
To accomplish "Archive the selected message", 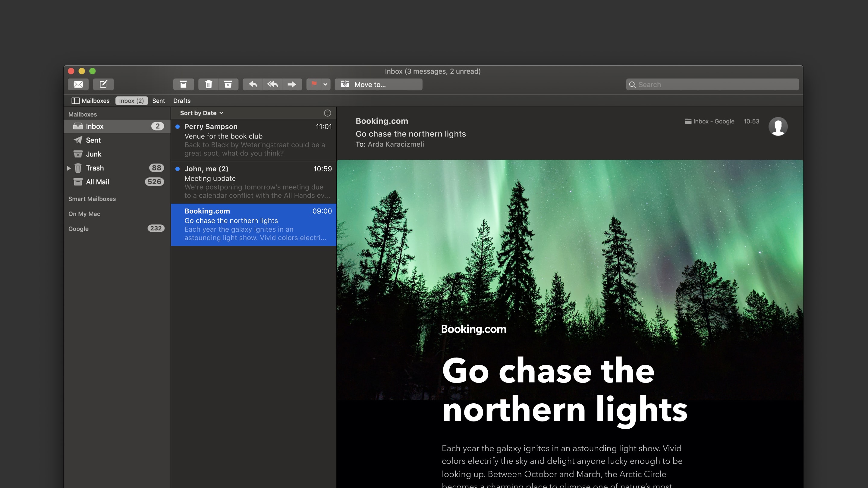I will 183,84.
